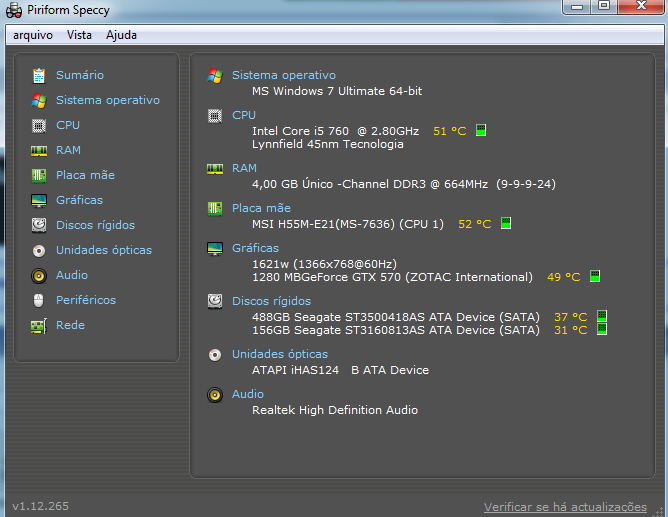Click the Gráficas monitor icon in sidebar
The image size is (668, 517).
39,200
